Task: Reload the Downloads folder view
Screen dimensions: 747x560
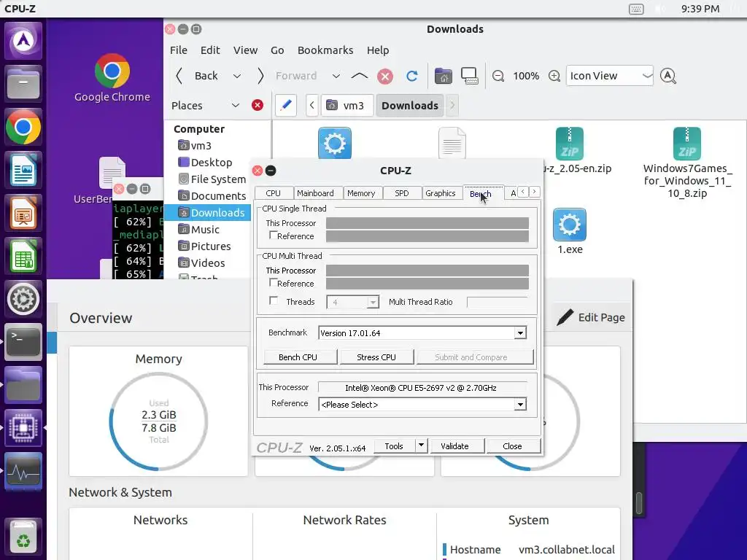Action: pos(411,76)
